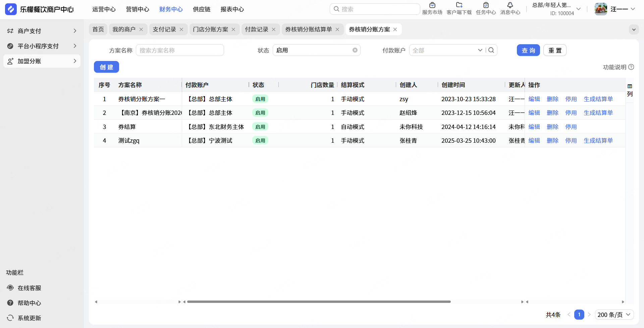This screenshot has height=328, width=644.
Task: Click the 加盟分账 sidebar icon
Action: pyautogui.click(x=10, y=61)
